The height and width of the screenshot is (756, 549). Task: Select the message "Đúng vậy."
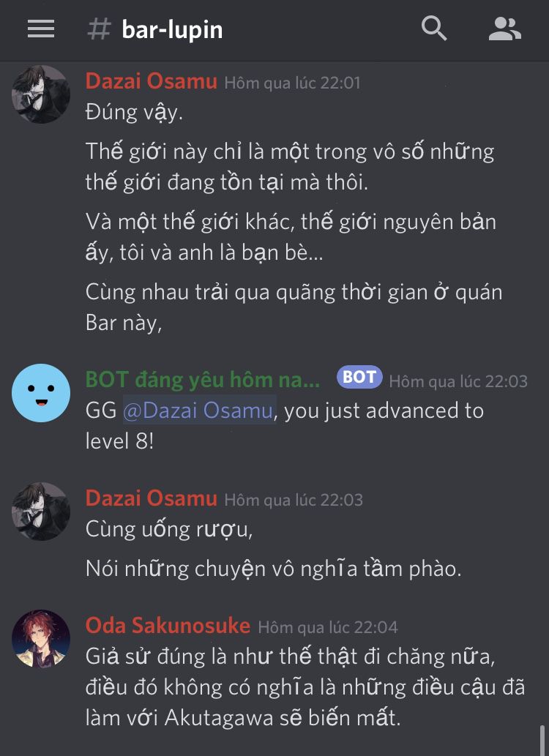tap(134, 113)
